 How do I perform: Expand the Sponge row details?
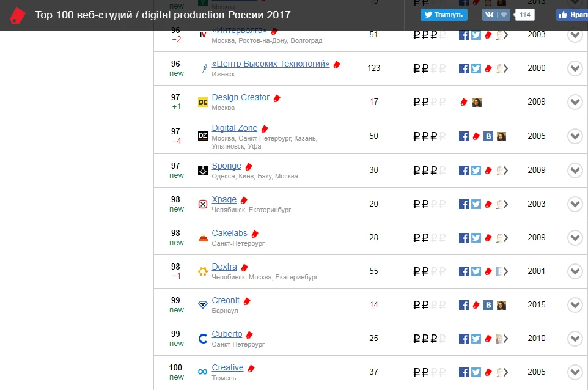tap(575, 171)
